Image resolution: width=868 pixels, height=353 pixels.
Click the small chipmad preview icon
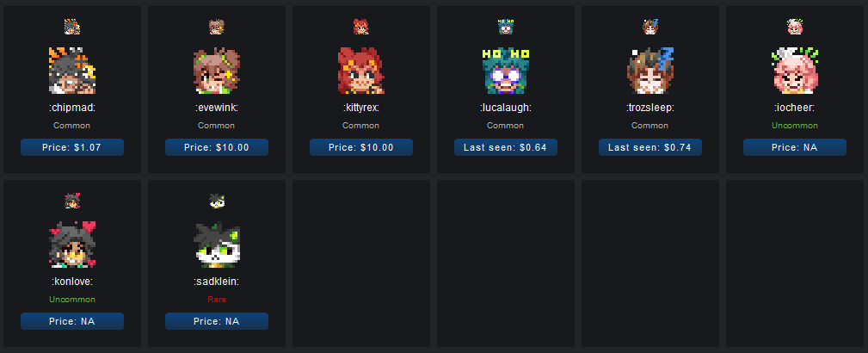(x=72, y=27)
